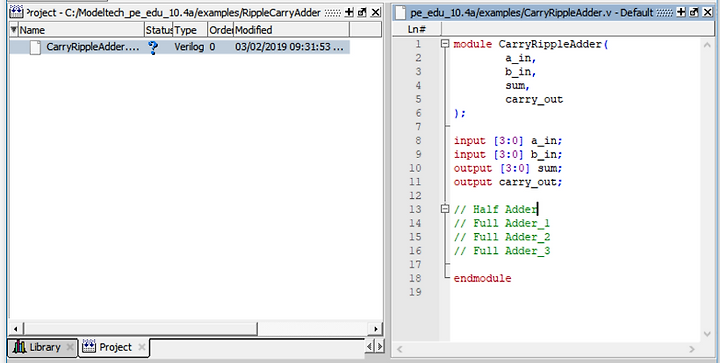Click the Library tab icon

click(20, 347)
